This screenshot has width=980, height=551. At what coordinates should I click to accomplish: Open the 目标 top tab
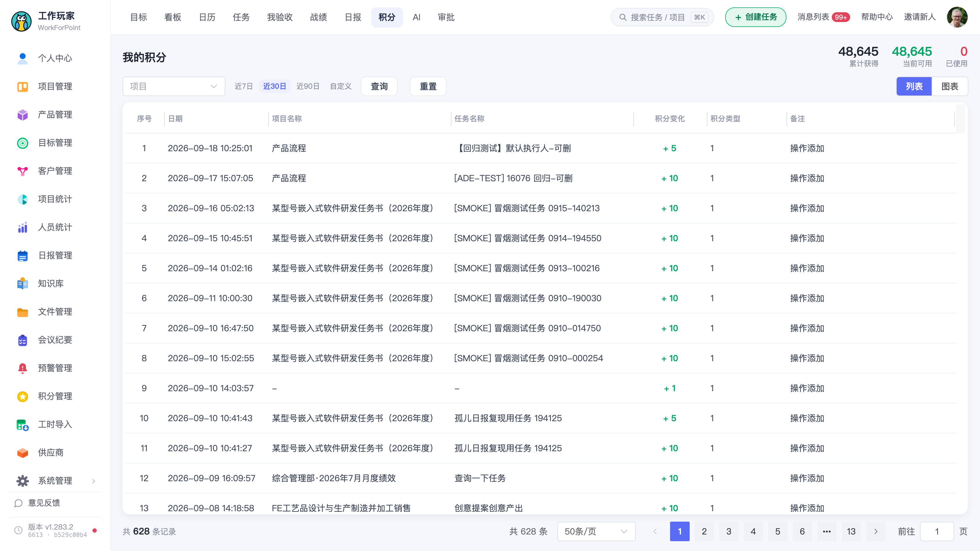138,17
